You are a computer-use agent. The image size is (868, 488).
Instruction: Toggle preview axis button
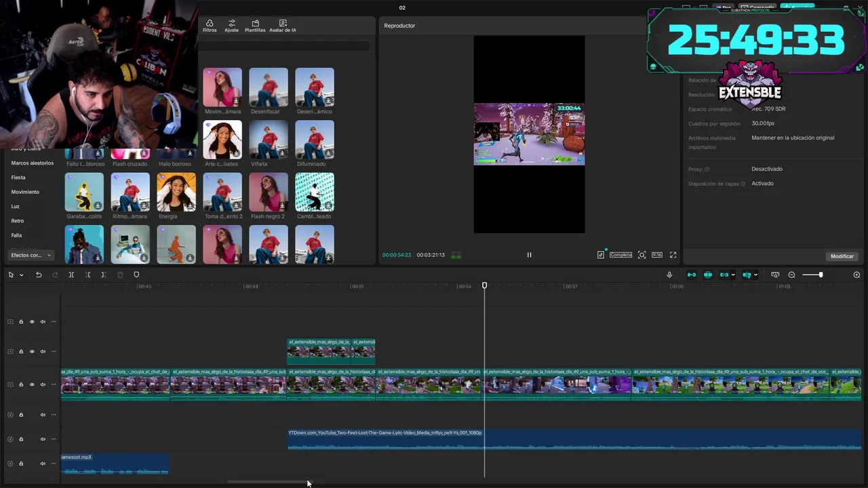coord(747,274)
